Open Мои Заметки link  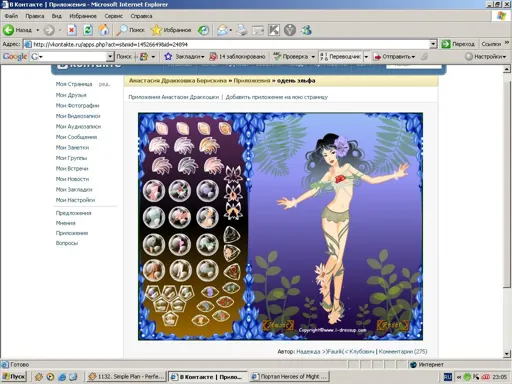pyautogui.click(x=72, y=147)
